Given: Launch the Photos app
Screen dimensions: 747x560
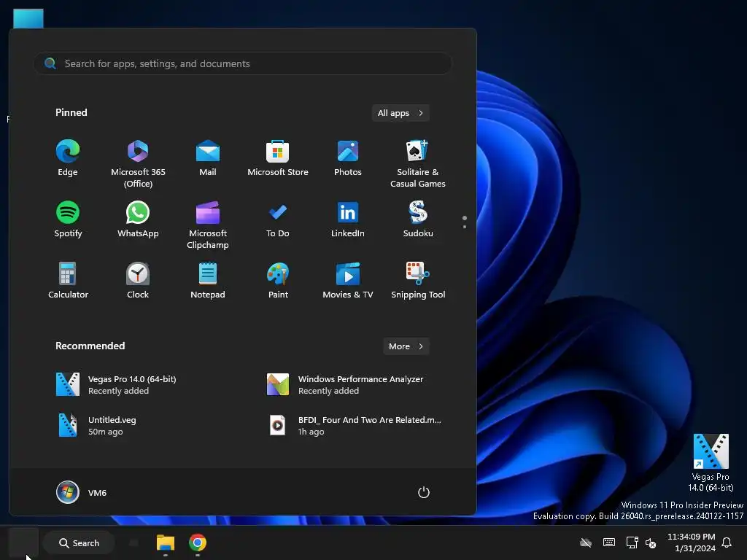Looking at the screenshot, I should click(348, 158).
